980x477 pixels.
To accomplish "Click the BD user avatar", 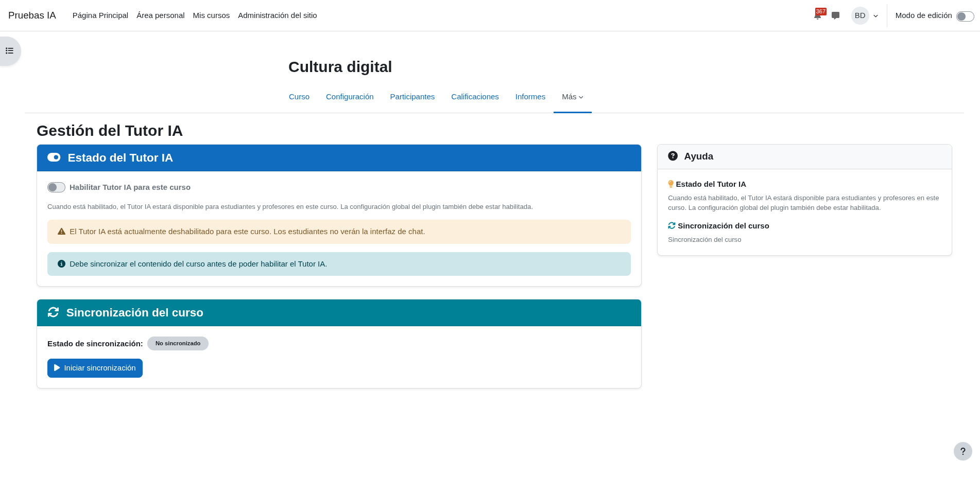I will [859, 15].
